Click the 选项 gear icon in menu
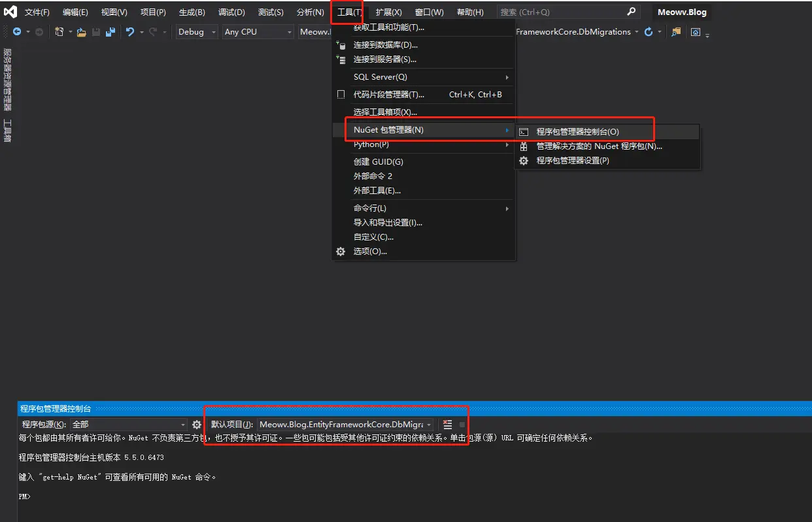Screen dimensions: 812x522 341,252
